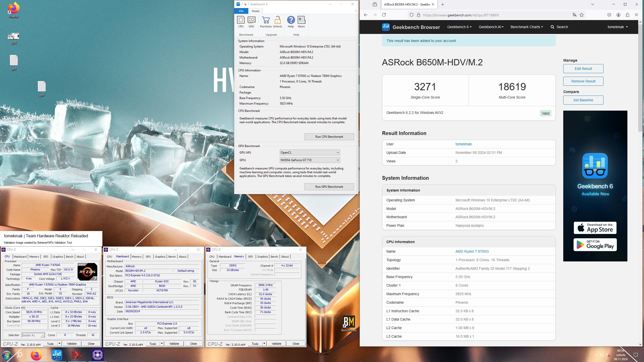This screenshot has width=644, height=362.
Task: Open Firefox list all tabs chevron
Action: [x=593, y=4]
